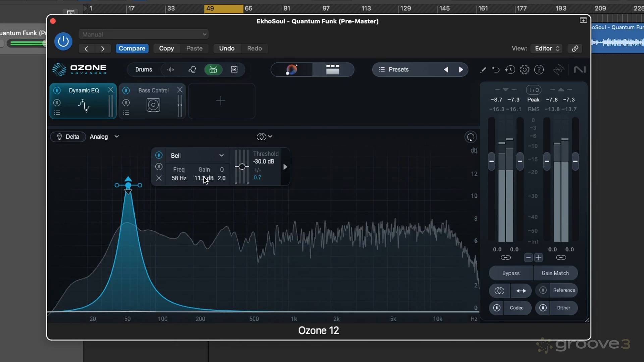Click the threshold slider handle
The image size is (644, 362).
tap(242, 167)
